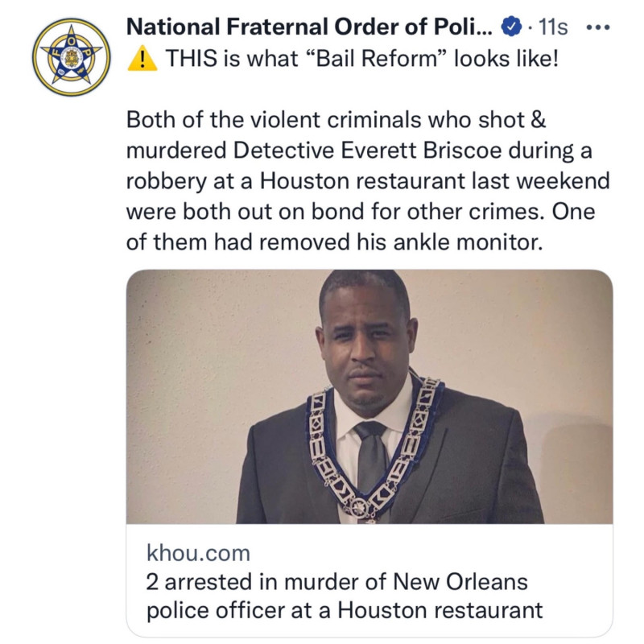Viewport: 644px width, 644px height.
Task: Click the "were both out on bond" line
Action: pyautogui.click(x=361, y=212)
